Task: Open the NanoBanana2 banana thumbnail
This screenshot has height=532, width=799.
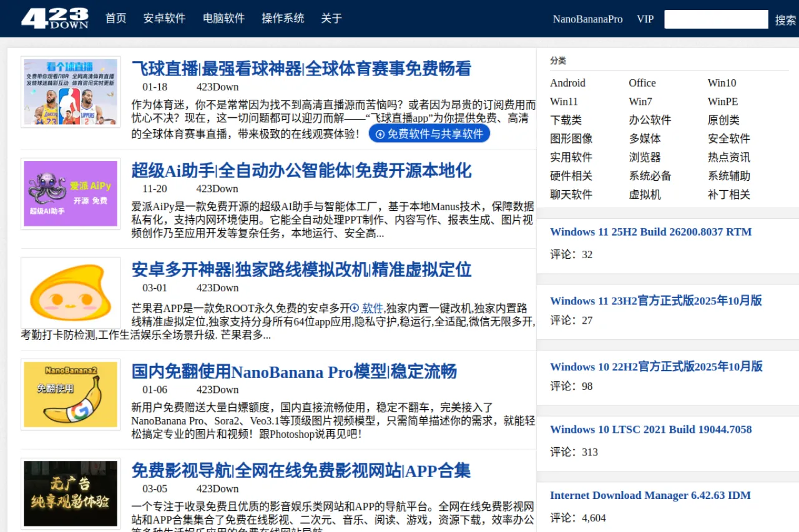Action: point(71,394)
